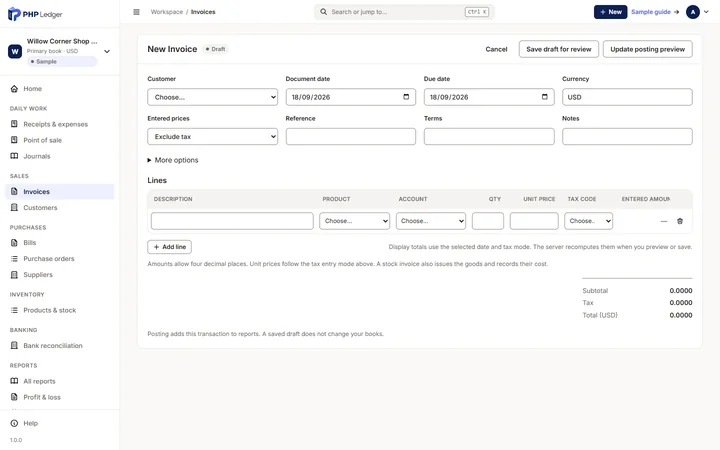Open the Entered prices Exclude tax dropdown
Viewport: 720px width, 450px height.
click(x=213, y=137)
